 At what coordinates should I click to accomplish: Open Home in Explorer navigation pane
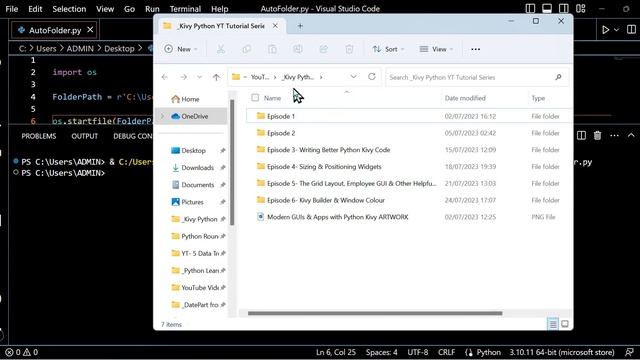tap(191, 99)
